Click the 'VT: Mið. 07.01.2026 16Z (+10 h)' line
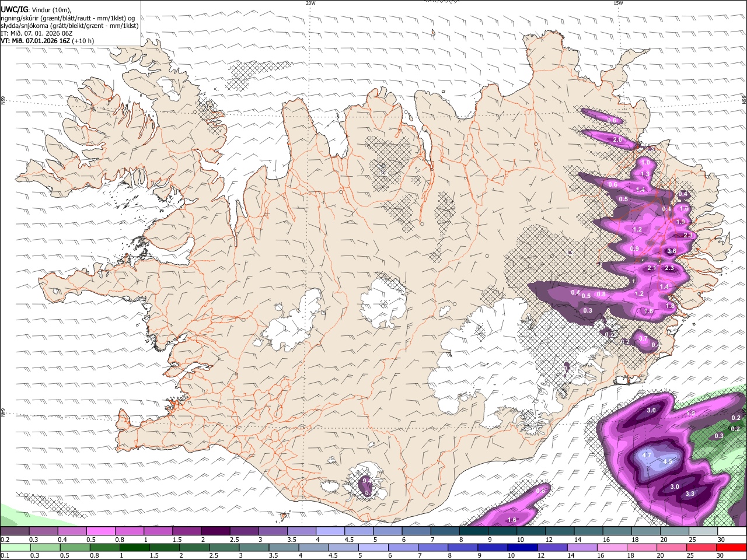 click(x=47, y=41)
